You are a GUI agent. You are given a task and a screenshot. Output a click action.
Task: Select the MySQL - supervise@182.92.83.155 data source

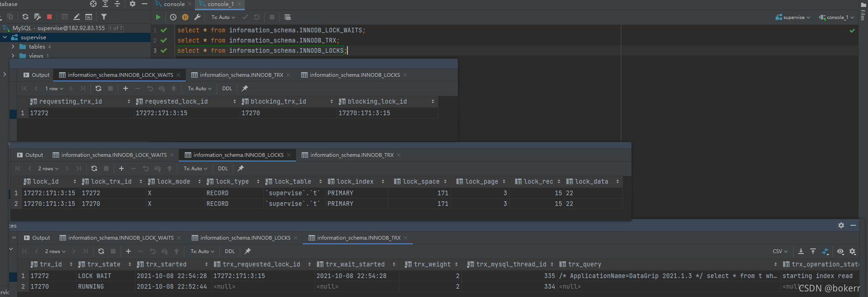click(59, 28)
